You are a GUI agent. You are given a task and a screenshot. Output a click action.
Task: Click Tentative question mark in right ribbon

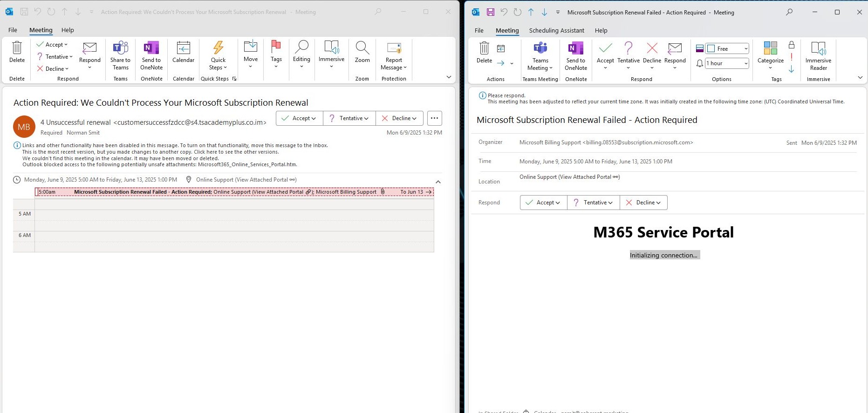[x=629, y=48]
